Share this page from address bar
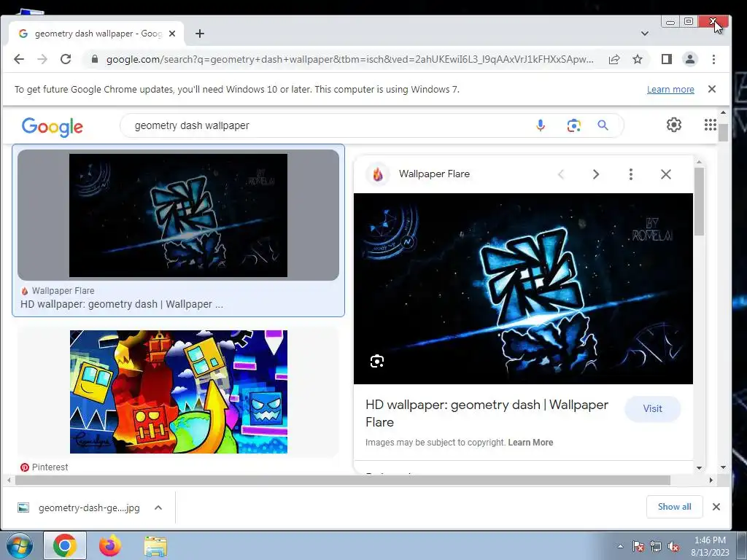This screenshot has width=747, height=560. 614,59
